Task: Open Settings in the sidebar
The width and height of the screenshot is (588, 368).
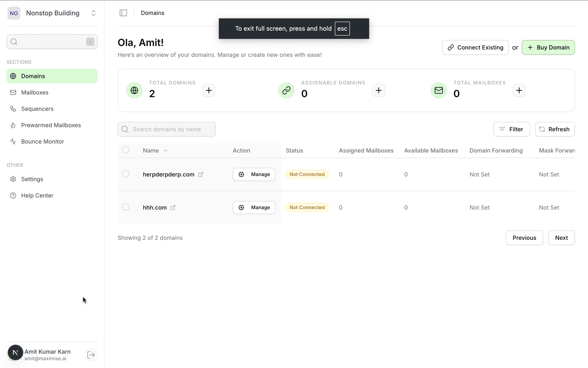Action: point(52,179)
